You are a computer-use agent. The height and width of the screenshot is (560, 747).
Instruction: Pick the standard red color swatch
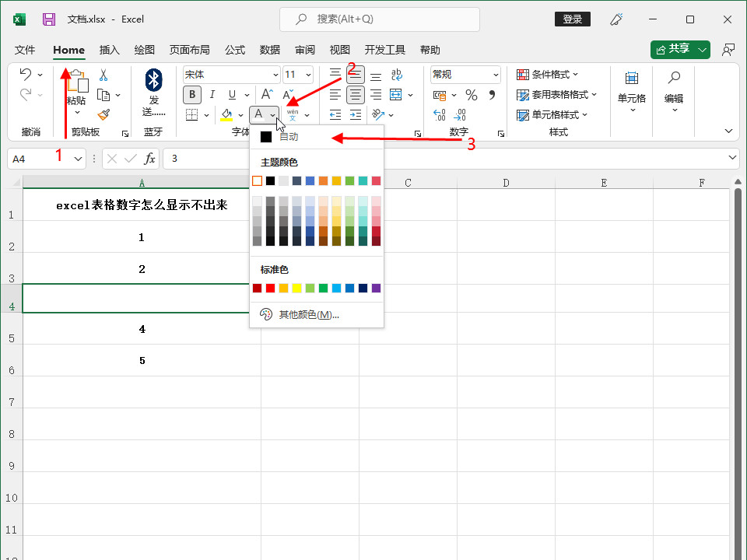tap(270, 288)
